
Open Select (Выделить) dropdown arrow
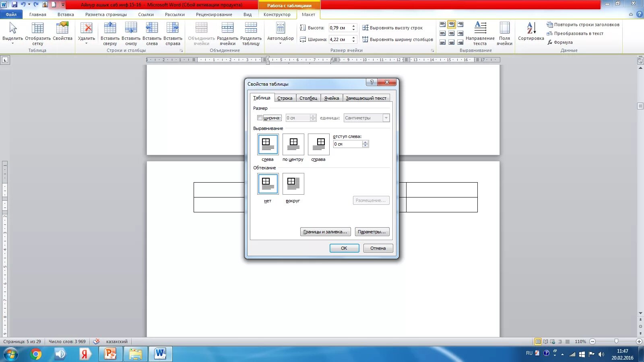[12, 43]
